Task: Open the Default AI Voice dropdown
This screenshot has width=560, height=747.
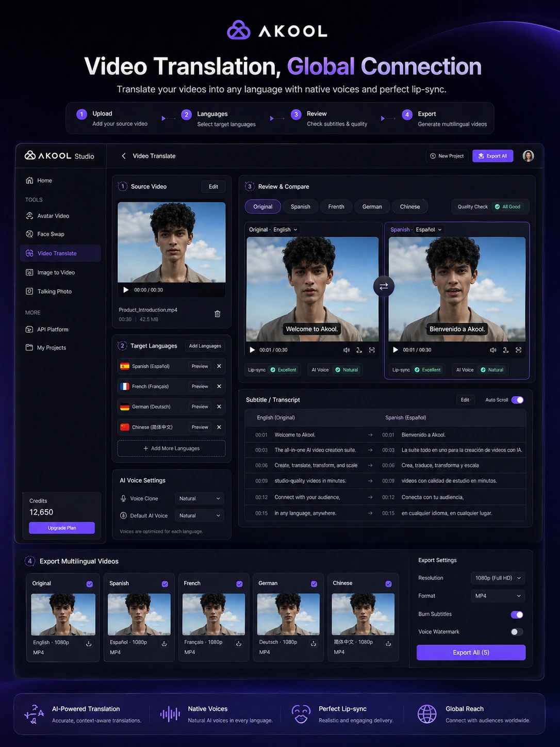Action: pos(199,515)
